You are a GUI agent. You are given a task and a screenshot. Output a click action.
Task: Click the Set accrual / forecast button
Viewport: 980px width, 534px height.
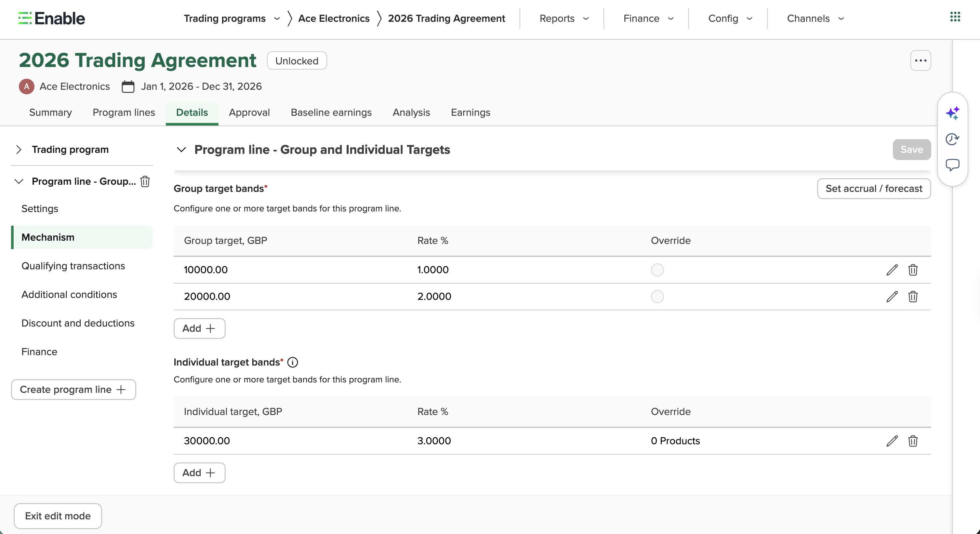(873, 188)
